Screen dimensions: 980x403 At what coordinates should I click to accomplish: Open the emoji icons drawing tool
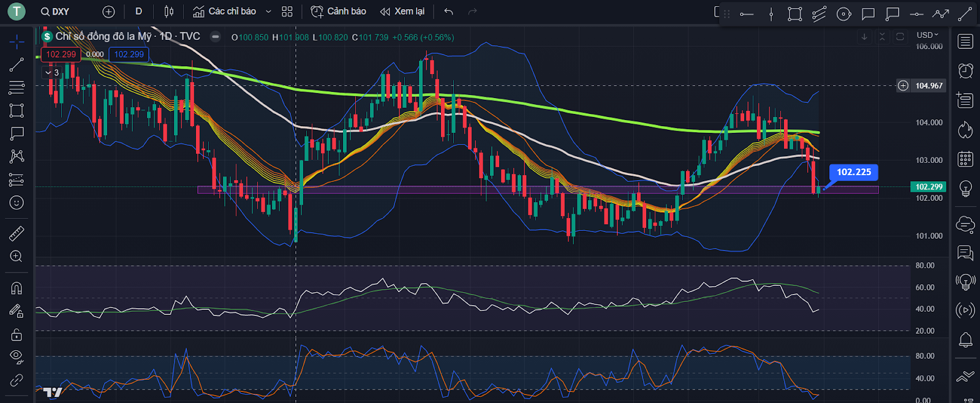coord(17,203)
